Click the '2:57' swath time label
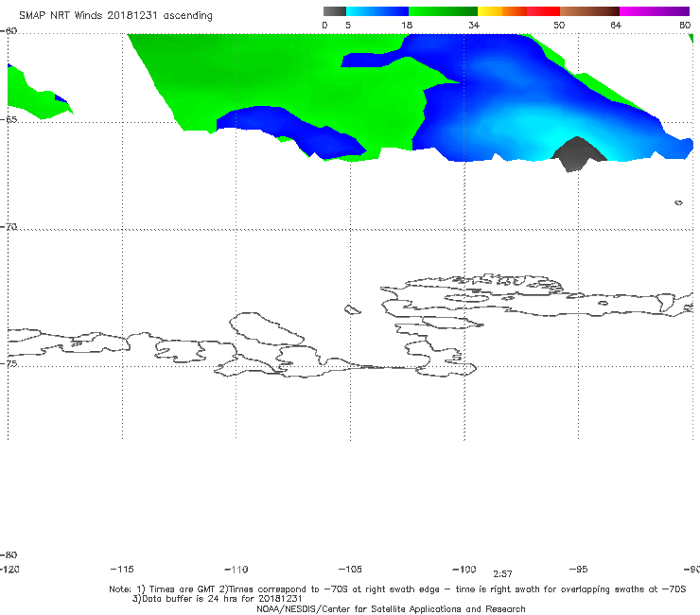The height and width of the screenshot is (615, 700). (x=502, y=574)
